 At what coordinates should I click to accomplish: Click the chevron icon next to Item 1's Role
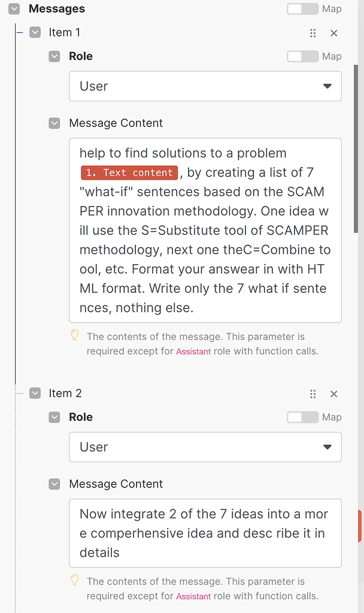coord(54,56)
